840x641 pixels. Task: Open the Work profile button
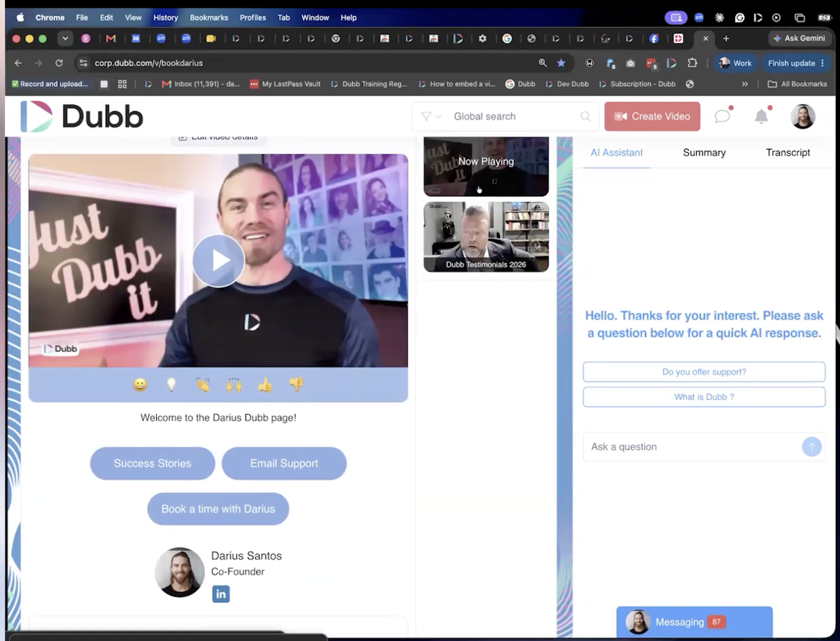735,63
